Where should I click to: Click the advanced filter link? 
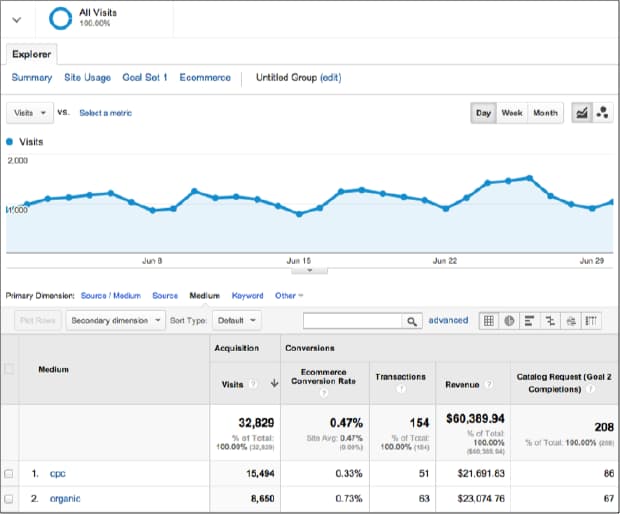[448, 320]
